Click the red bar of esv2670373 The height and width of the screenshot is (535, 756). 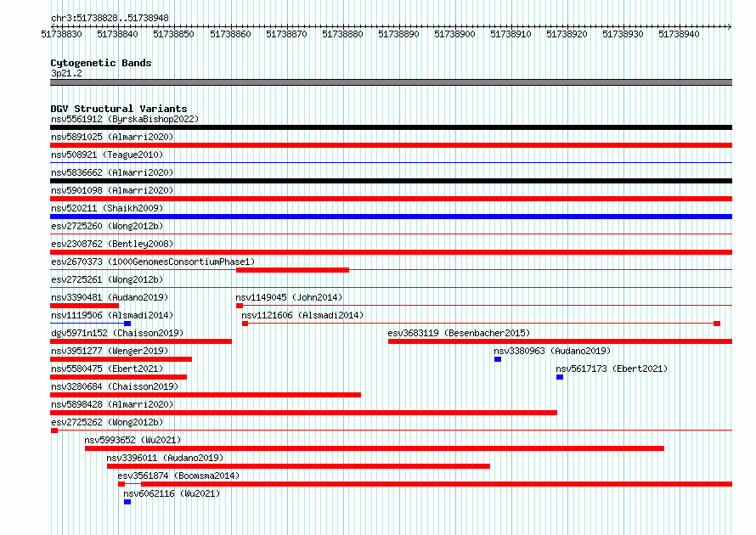point(293,270)
